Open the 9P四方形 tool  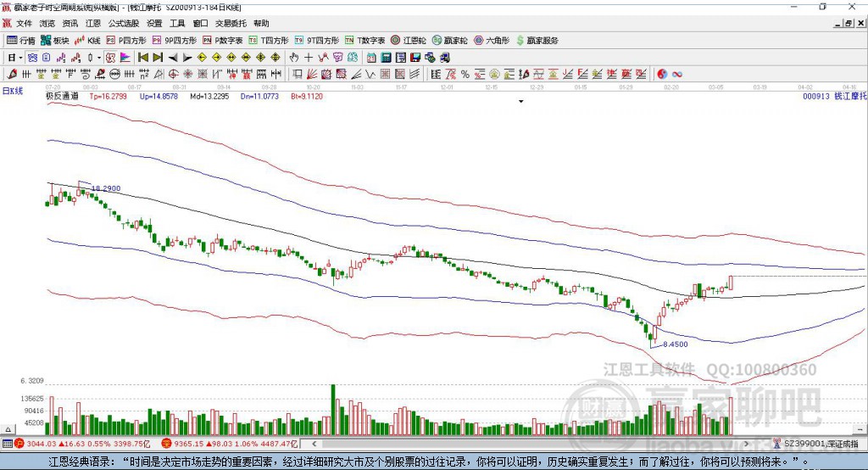175,41
